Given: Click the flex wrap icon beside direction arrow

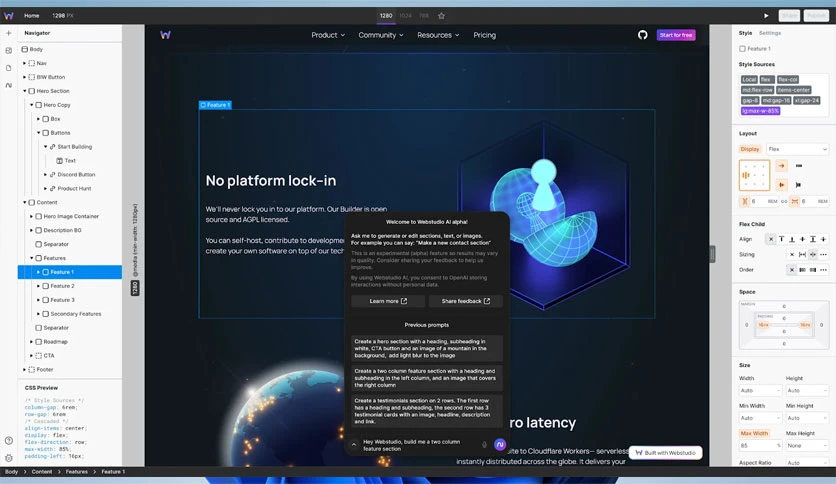Looking at the screenshot, I should [799, 166].
